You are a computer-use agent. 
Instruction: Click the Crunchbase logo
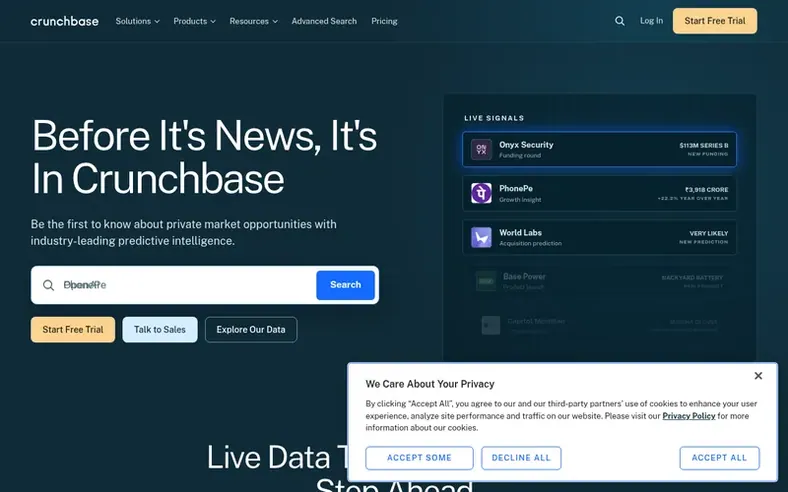click(x=64, y=21)
